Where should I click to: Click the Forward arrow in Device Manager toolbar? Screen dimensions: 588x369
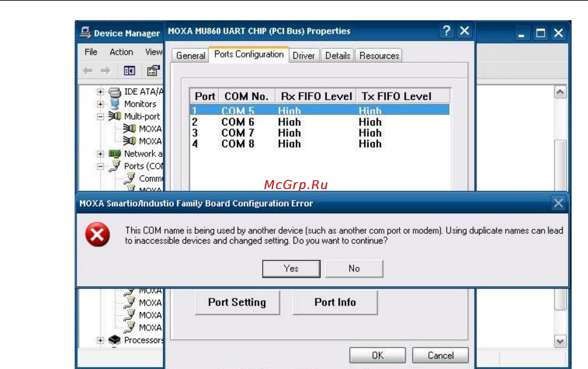pyautogui.click(x=105, y=70)
